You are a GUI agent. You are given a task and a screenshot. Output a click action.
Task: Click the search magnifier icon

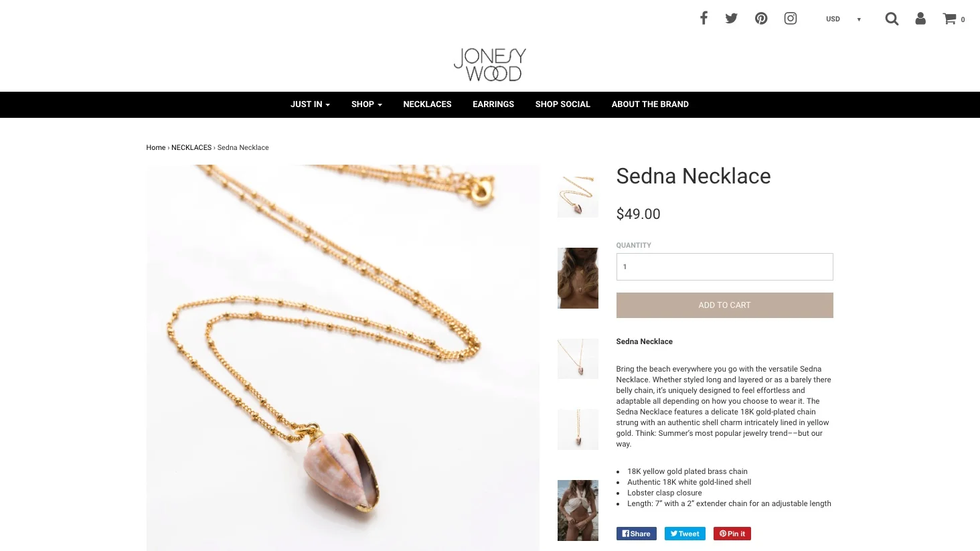coord(892,19)
